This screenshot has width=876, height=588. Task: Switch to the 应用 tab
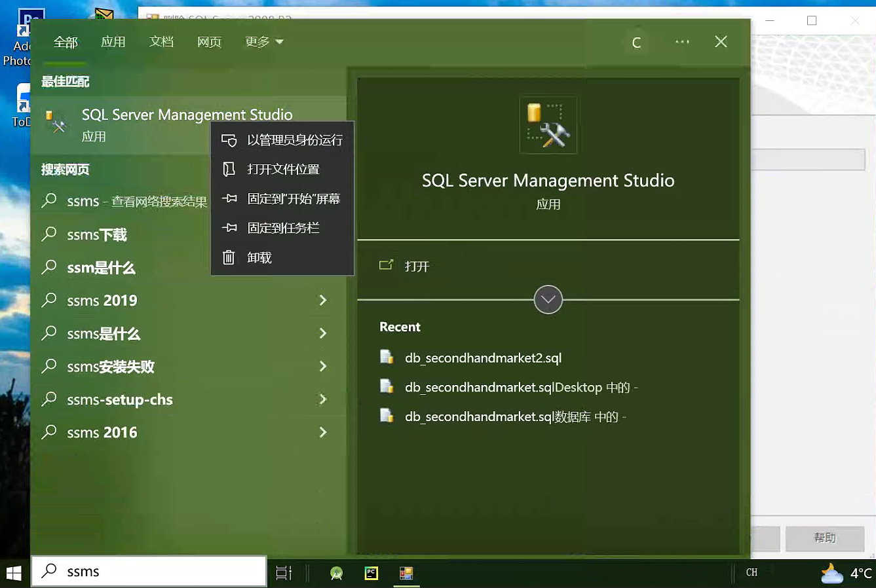click(113, 43)
